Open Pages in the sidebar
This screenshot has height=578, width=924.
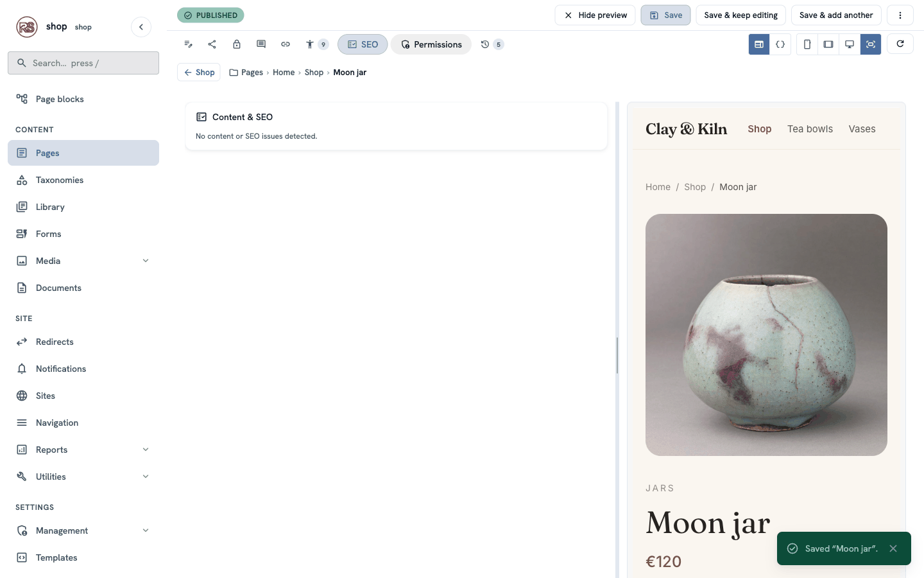[83, 153]
